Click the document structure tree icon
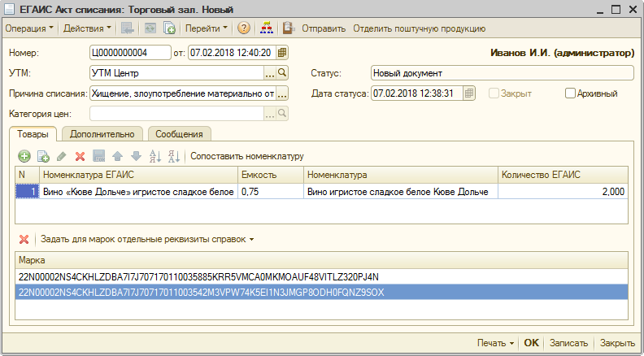Screen dimensions: 644x356 267,28
